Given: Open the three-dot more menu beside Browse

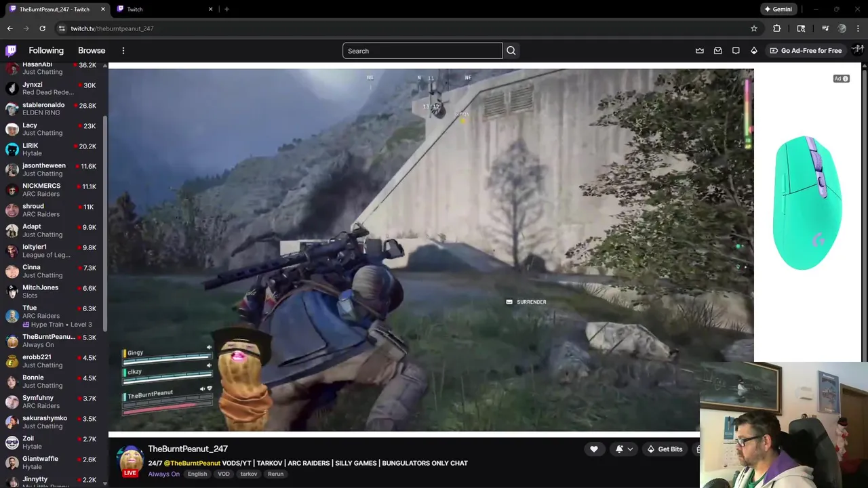Looking at the screenshot, I should coord(123,50).
